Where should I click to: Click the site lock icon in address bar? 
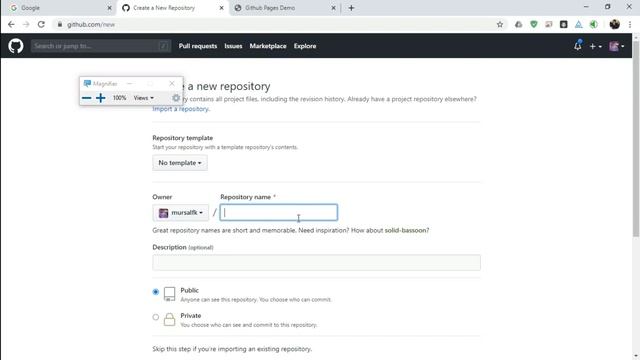pos(60,24)
